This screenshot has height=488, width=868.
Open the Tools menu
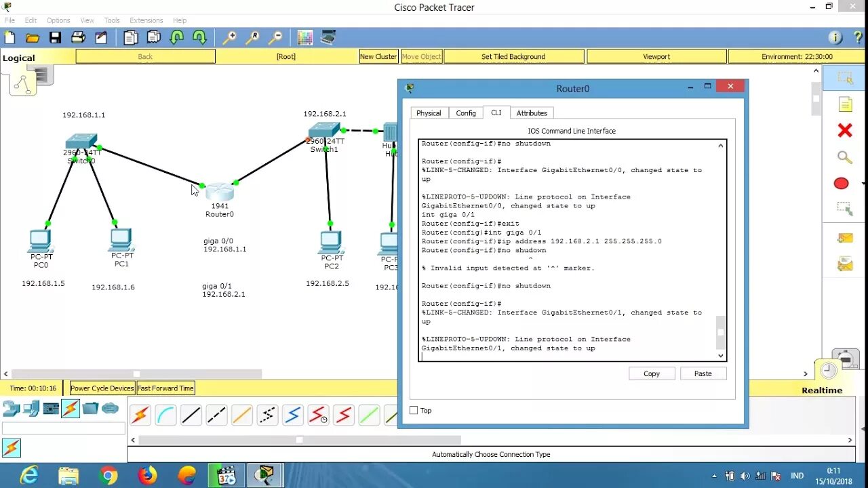click(112, 20)
